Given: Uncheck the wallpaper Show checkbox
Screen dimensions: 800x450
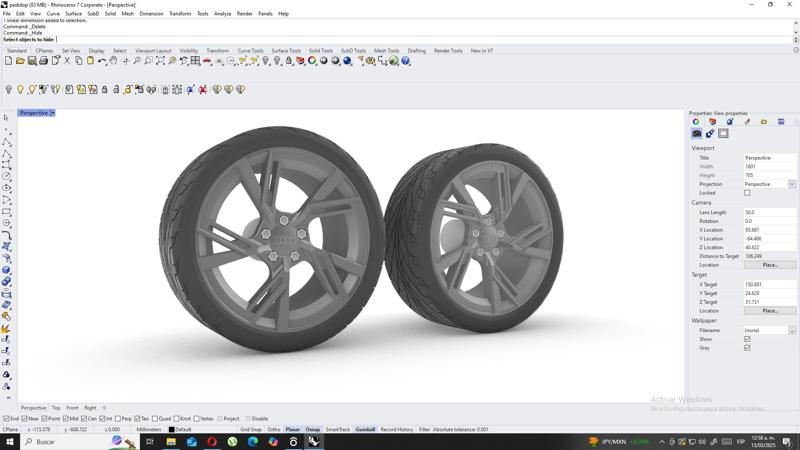Looking at the screenshot, I should tap(747, 339).
